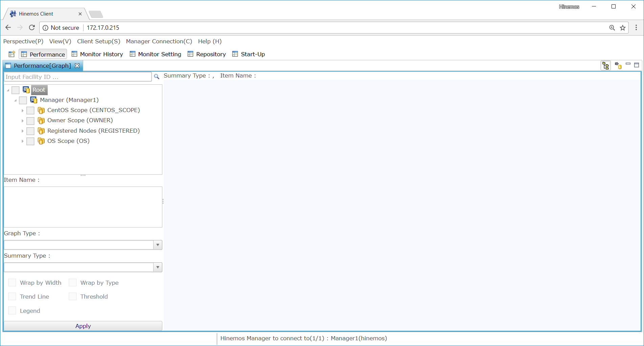Screen dimensions: 644x346
Task: Check the CentOS Scope checkbox
Action: (x=30, y=110)
